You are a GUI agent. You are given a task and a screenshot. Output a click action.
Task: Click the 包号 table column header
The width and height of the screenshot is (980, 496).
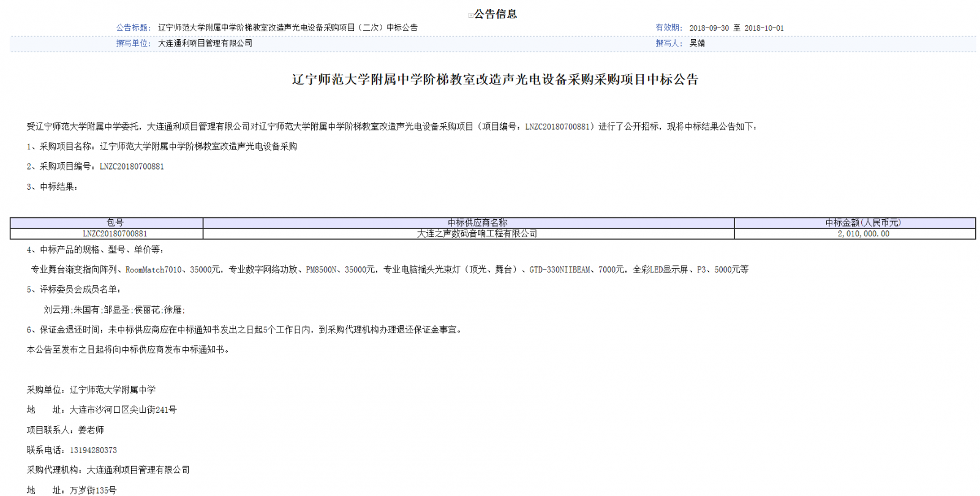click(x=115, y=223)
